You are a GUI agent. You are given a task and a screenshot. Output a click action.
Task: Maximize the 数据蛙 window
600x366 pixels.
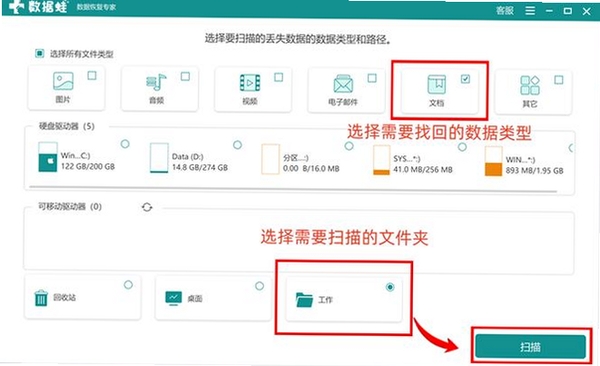(x=568, y=11)
